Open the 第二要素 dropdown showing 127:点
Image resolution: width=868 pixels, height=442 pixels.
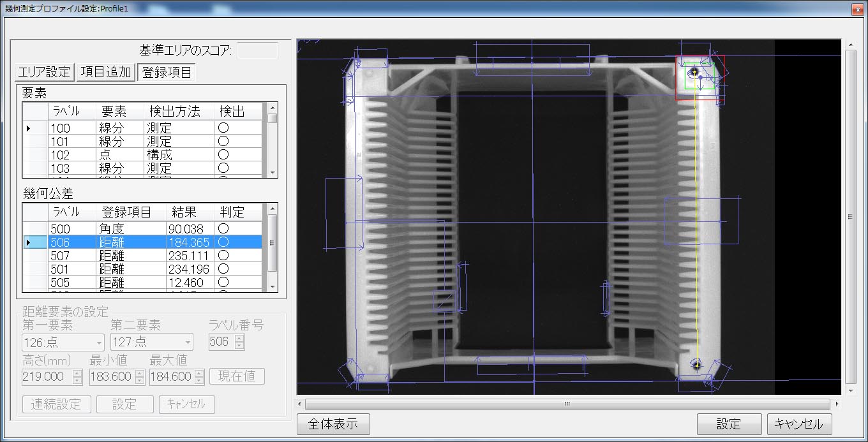coord(151,343)
